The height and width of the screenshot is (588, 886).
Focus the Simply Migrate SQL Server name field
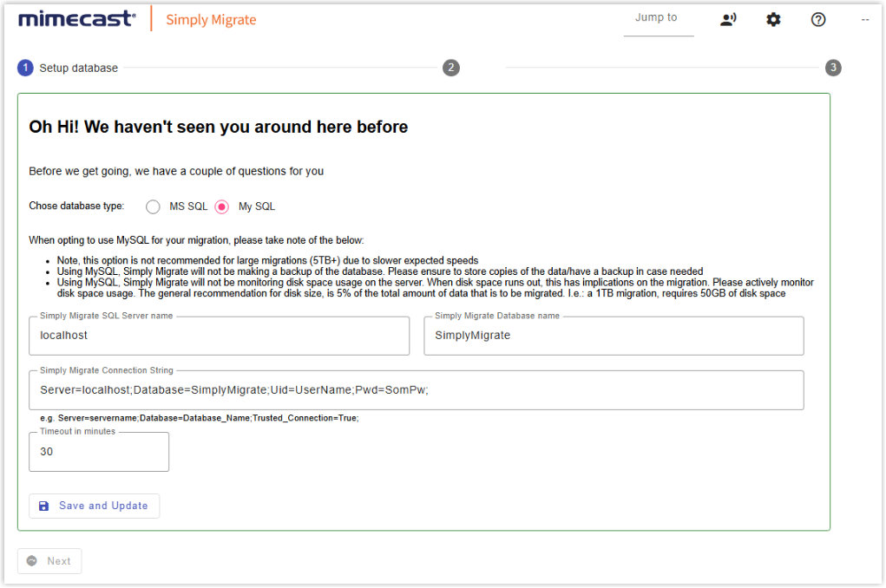[220, 336]
